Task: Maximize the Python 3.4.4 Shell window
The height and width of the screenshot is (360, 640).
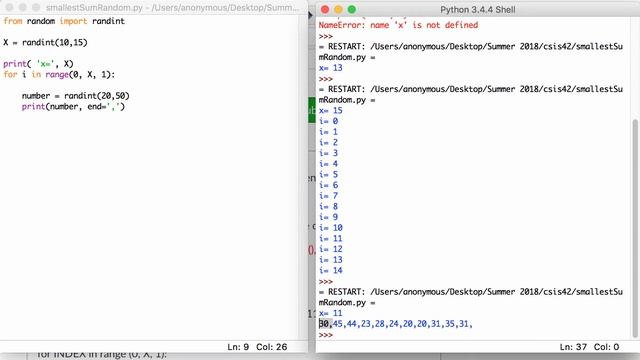Action: [x=352, y=9]
